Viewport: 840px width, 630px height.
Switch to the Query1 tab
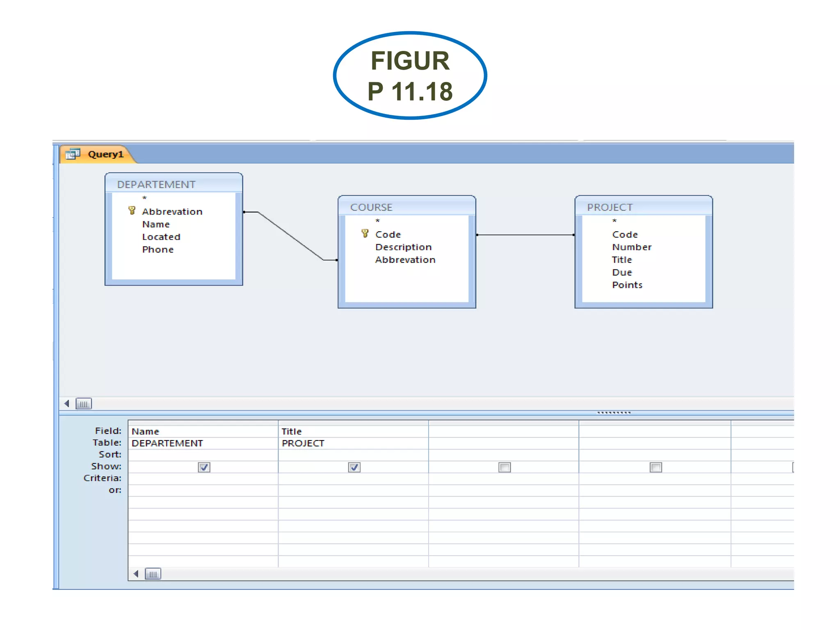(x=105, y=154)
